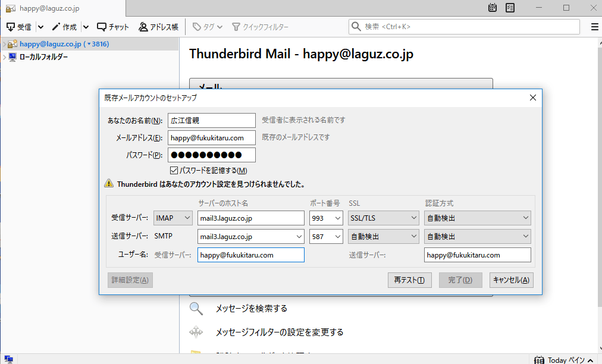602x364 pixels.
Task: Open the Chat (チャット) toolbar button
Action: coord(112,27)
